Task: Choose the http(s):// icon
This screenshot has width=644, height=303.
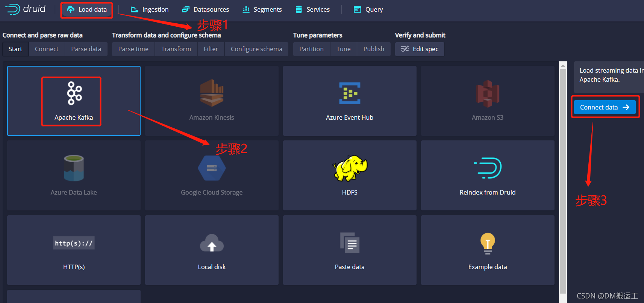Action: click(x=74, y=243)
